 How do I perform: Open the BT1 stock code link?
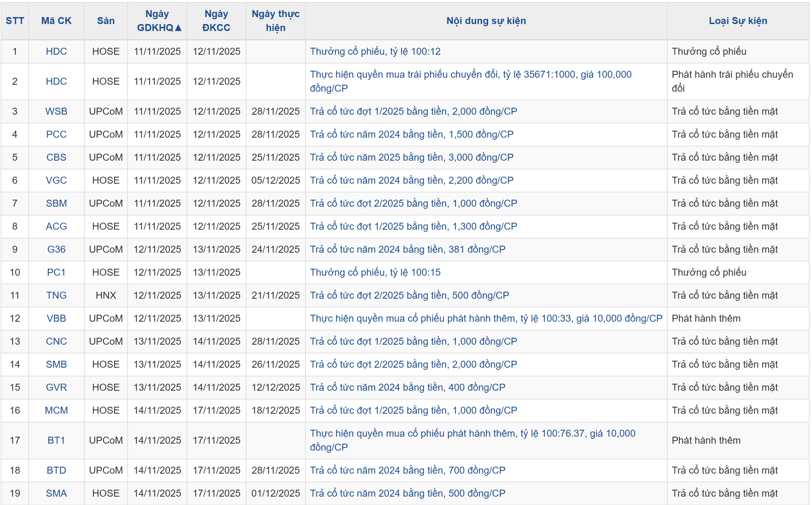coord(56,440)
